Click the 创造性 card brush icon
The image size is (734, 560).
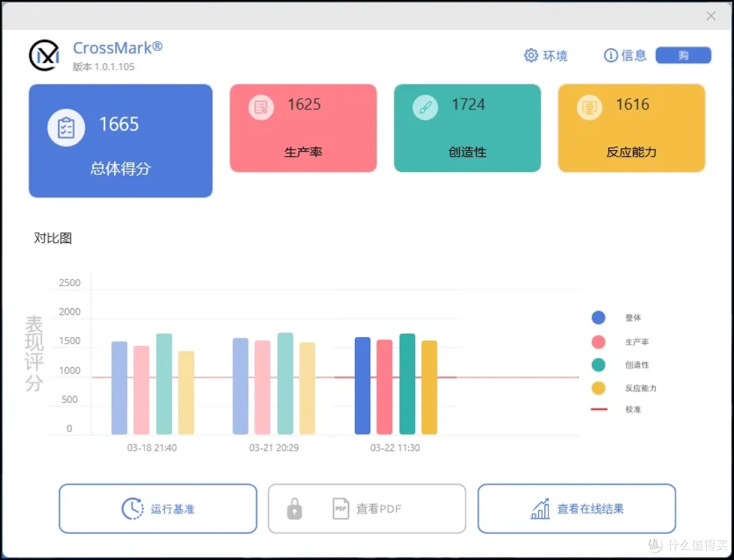pos(425,107)
